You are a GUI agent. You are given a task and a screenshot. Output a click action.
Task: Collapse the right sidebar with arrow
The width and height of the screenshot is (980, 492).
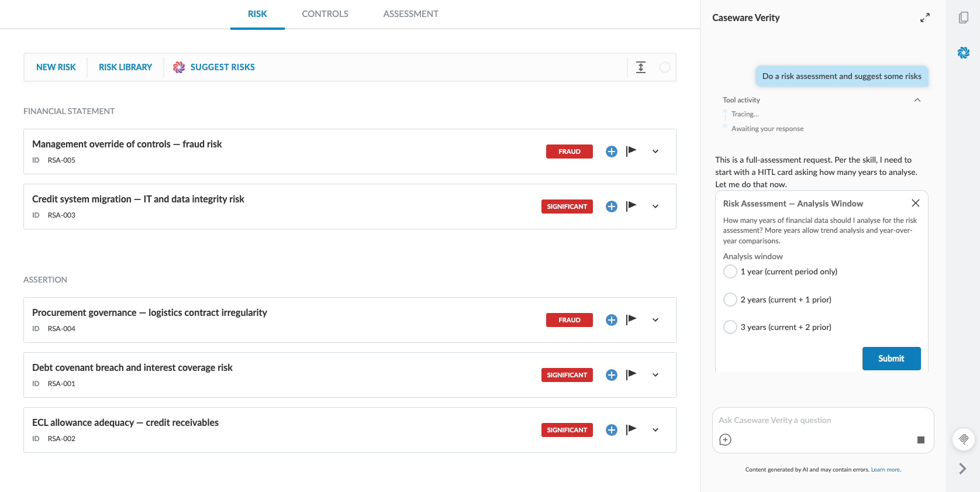point(962,469)
